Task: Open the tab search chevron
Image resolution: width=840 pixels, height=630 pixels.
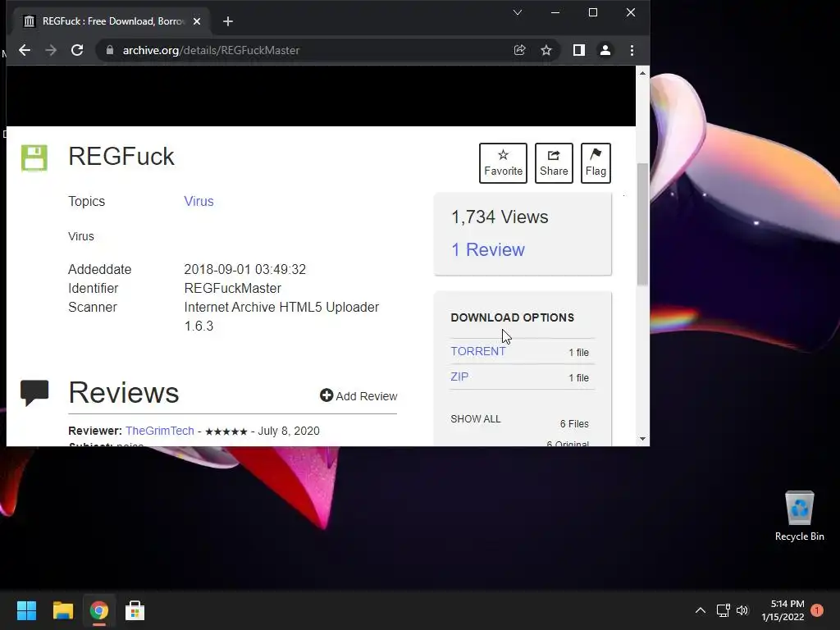Action: (x=518, y=12)
